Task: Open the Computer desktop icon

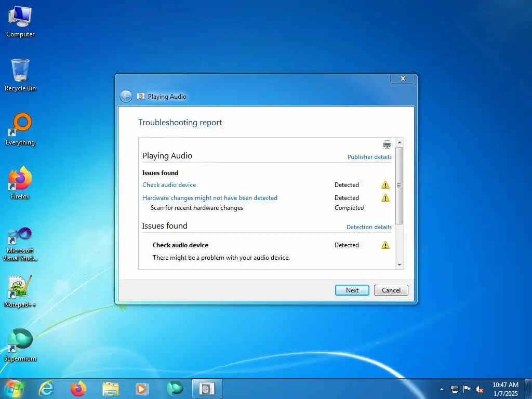Action: 20,22
